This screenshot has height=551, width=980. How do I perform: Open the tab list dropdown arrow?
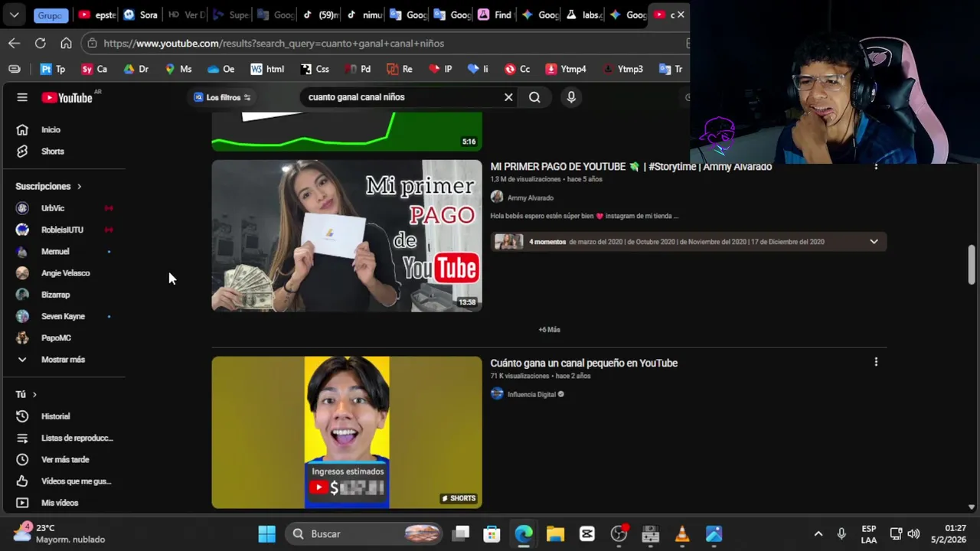point(15,15)
